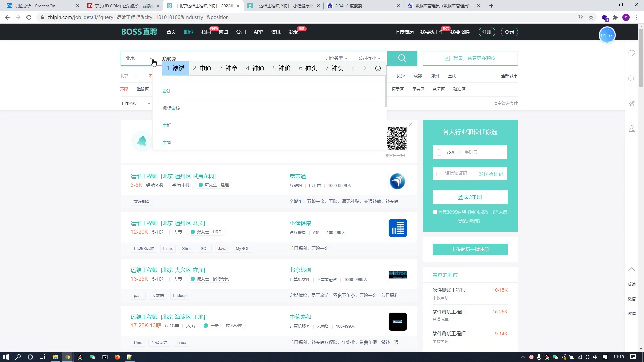Screen dimensions: 644x362
Task: Open Firefox from the taskbar
Action: 117,357
